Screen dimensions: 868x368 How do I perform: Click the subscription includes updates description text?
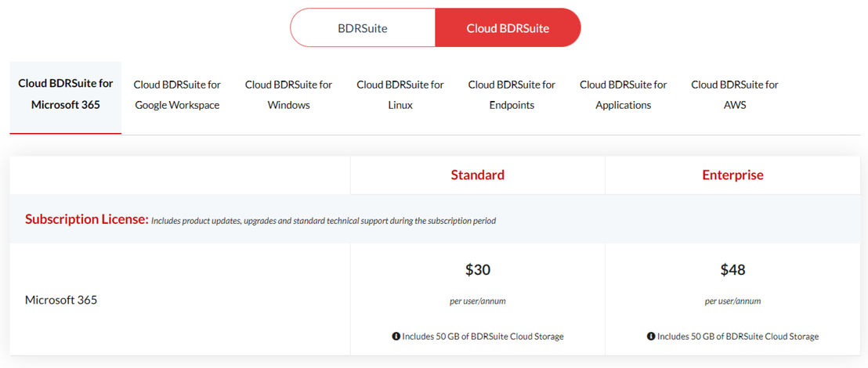(324, 221)
